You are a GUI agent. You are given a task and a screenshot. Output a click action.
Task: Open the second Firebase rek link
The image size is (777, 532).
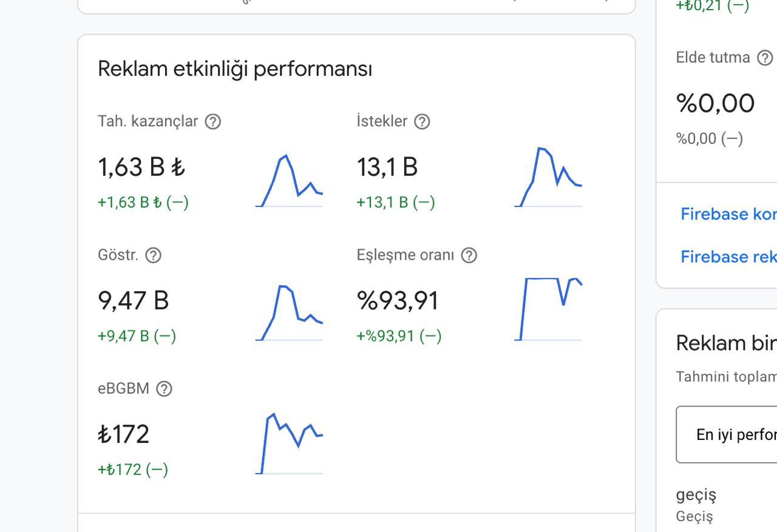pyautogui.click(x=728, y=257)
